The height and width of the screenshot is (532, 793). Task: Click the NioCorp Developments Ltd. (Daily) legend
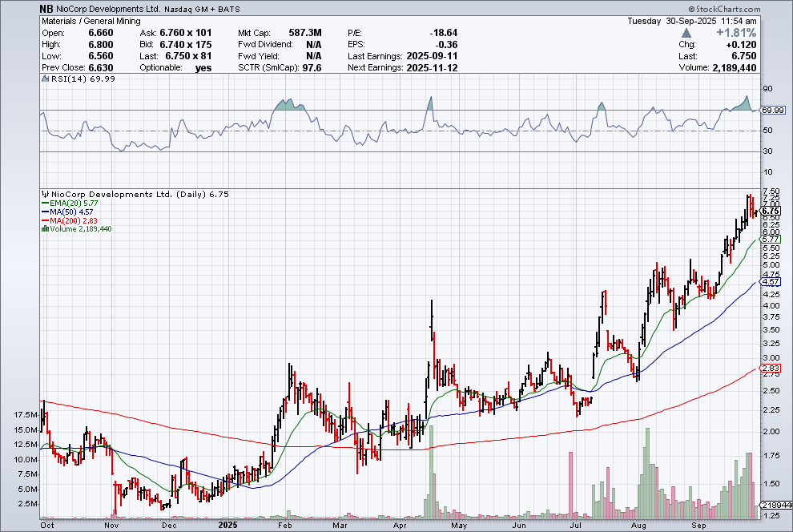tap(140, 194)
